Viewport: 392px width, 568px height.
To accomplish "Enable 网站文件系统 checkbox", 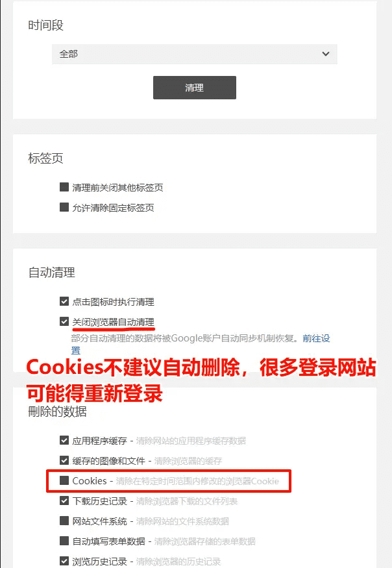I will click(x=64, y=521).
